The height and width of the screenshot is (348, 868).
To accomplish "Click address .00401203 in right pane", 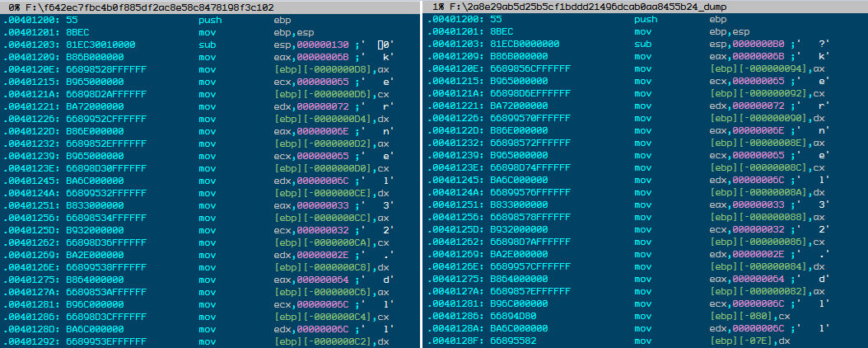I will 457,44.
